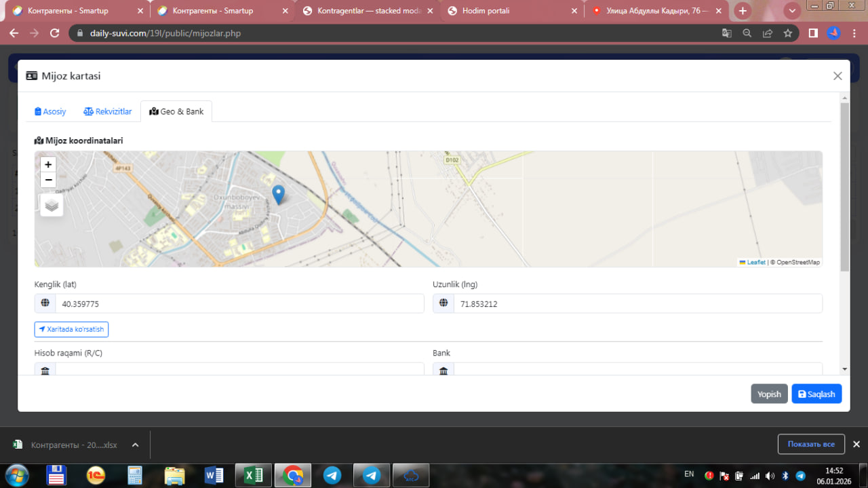Switch to the Asosiy tab
Screen dimensions: 868x488
(50, 111)
